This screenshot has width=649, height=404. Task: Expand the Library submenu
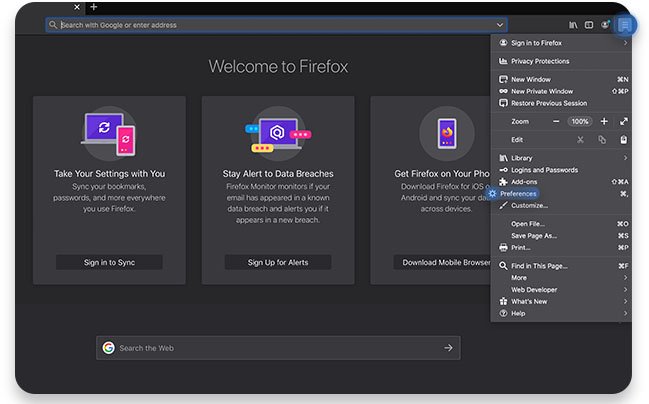(x=561, y=158)
